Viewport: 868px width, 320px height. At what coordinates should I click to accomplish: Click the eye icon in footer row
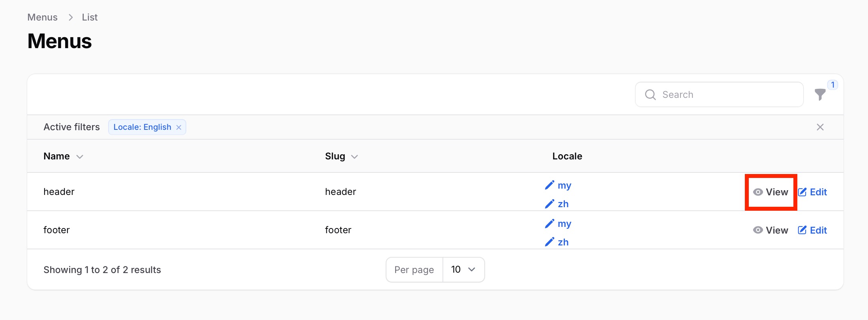[x=758, y=230]
